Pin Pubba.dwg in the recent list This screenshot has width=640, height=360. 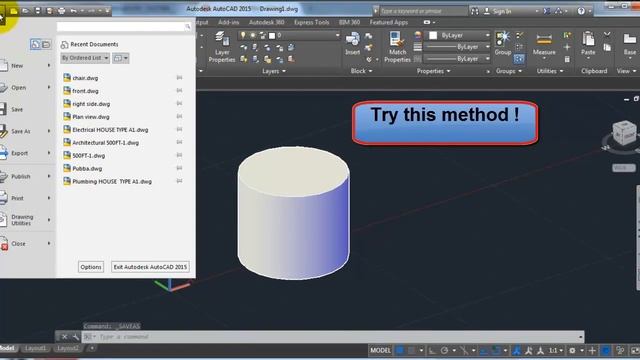[x=179, y=168]
